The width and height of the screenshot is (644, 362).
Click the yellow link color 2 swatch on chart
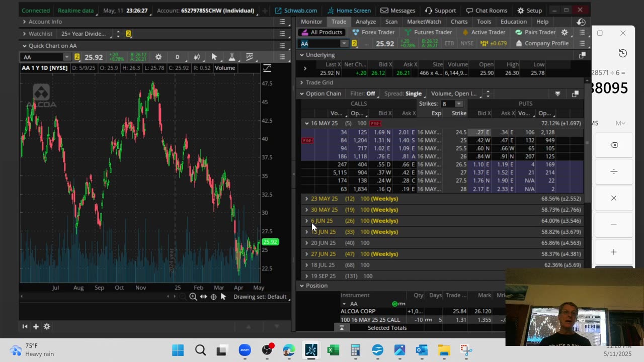pyautogui.click(x=77, y=57)
